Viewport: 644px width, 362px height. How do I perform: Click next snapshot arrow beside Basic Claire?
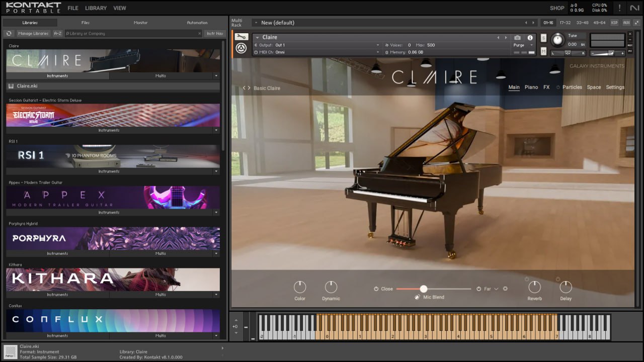[x=249, y=88]
